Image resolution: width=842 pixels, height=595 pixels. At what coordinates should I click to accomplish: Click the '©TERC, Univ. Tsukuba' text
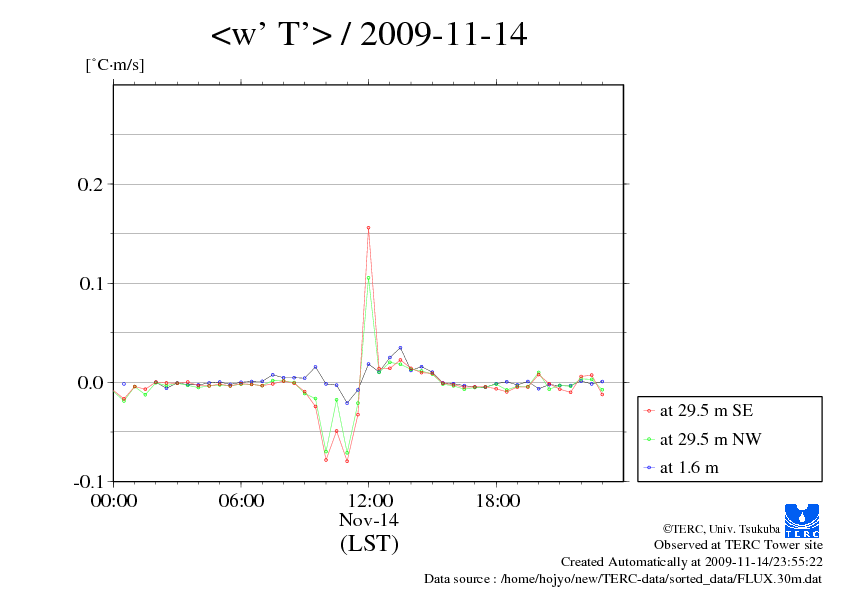coord(721,529)
